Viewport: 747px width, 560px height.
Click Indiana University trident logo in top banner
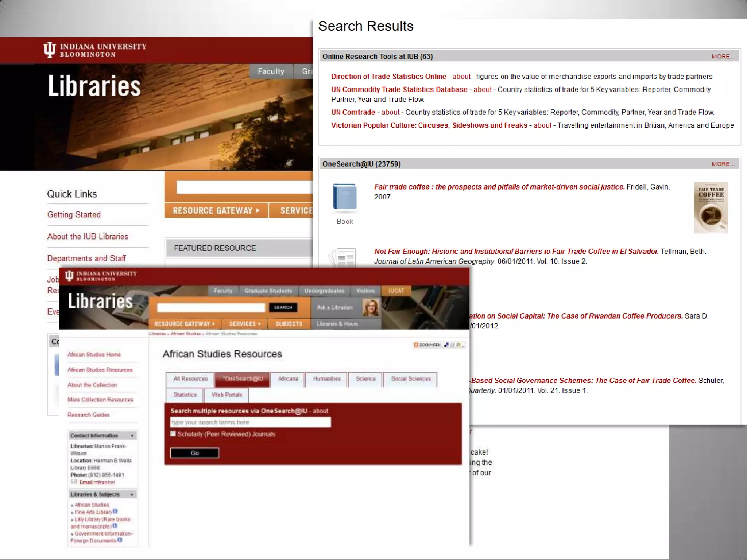point(50,50)
